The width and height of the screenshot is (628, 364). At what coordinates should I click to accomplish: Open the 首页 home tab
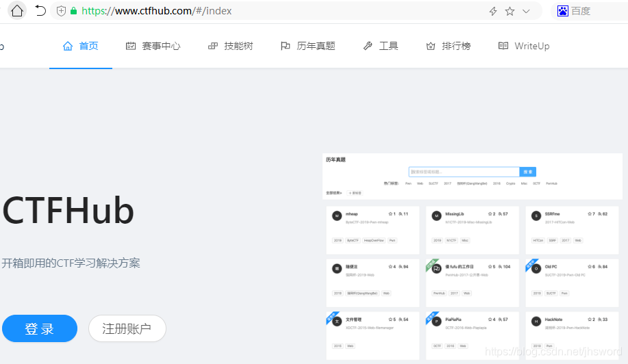tap(81, 46)
